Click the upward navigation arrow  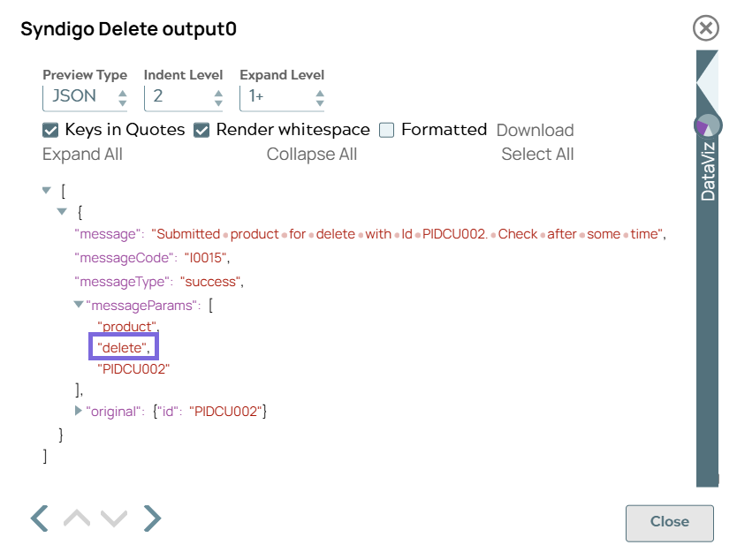[x=76, y=518]
